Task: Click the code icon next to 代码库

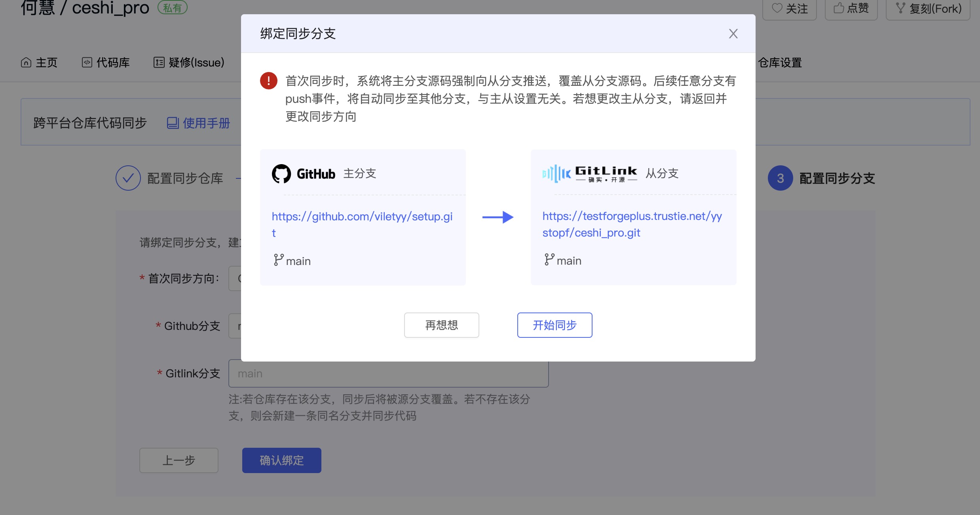Action: tap(87, 62)
